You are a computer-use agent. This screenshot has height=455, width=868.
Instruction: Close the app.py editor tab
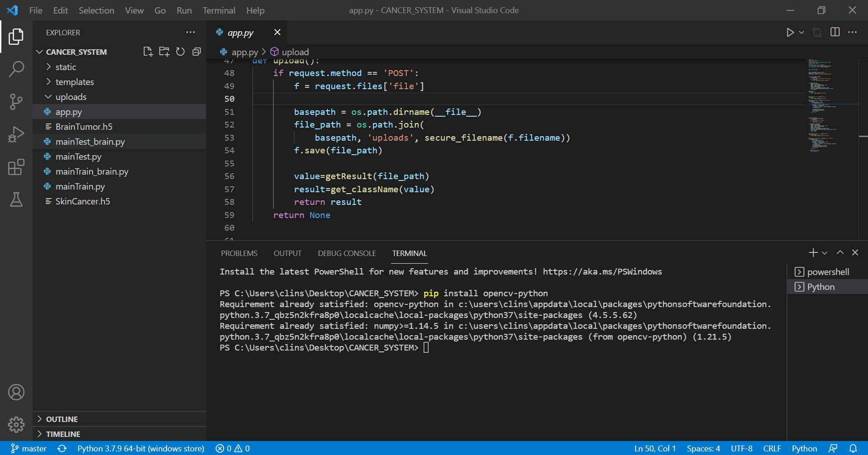pyautogui.click(x=277, y=32)
